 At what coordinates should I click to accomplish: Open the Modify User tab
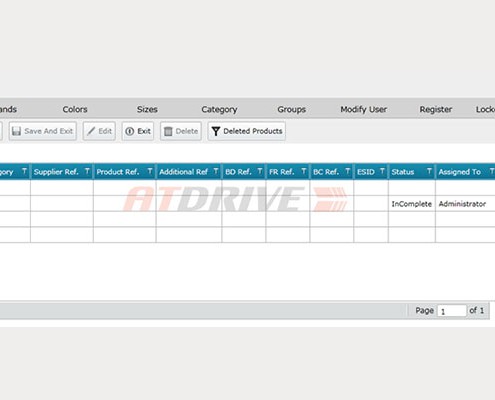click(x=363, y=109)
